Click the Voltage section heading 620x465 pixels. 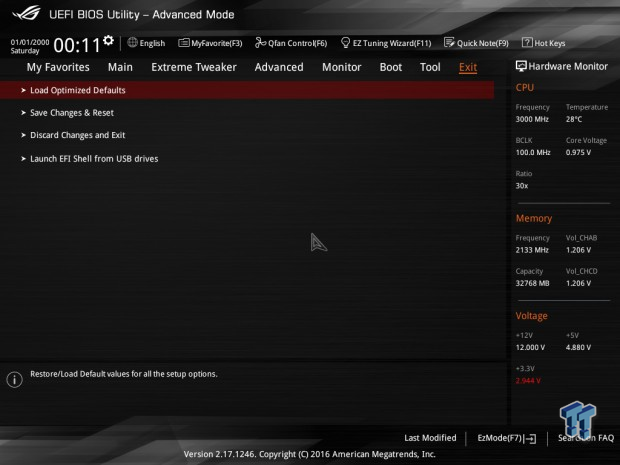(x=531, y=316)
